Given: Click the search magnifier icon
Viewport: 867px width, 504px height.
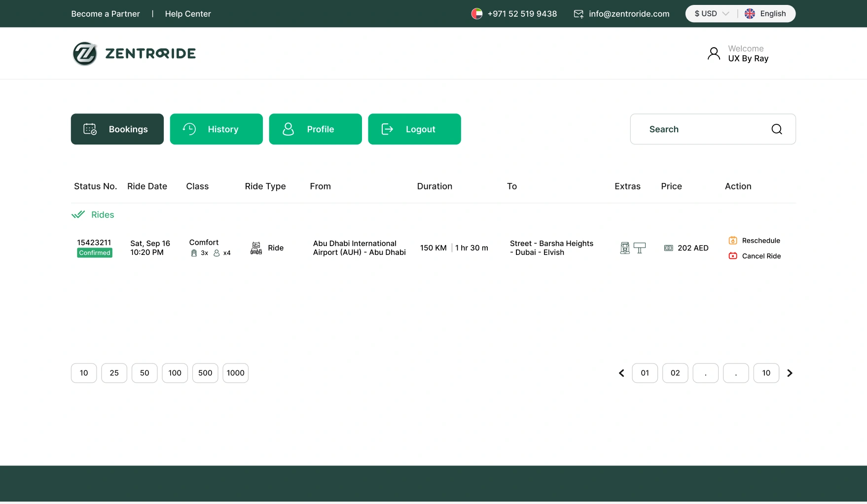Looking at the screenshot, I should (x=777, y=129).
